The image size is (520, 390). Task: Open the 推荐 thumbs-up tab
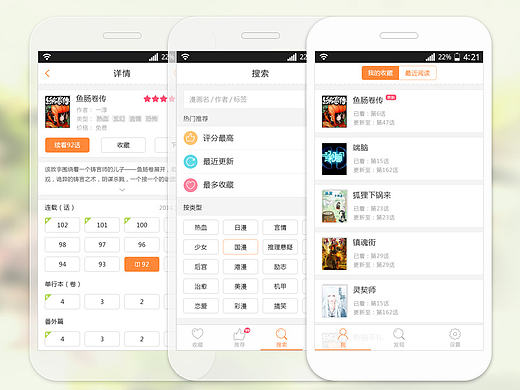(x=241, y=337)
